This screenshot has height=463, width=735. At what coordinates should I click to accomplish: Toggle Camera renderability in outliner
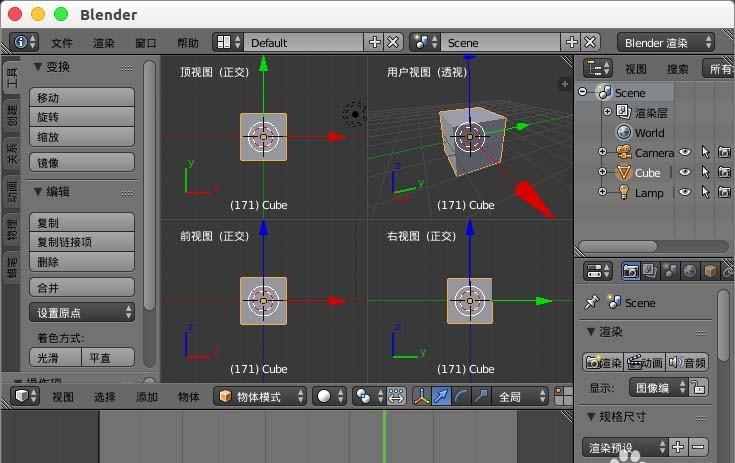click(x=725, y=152)
